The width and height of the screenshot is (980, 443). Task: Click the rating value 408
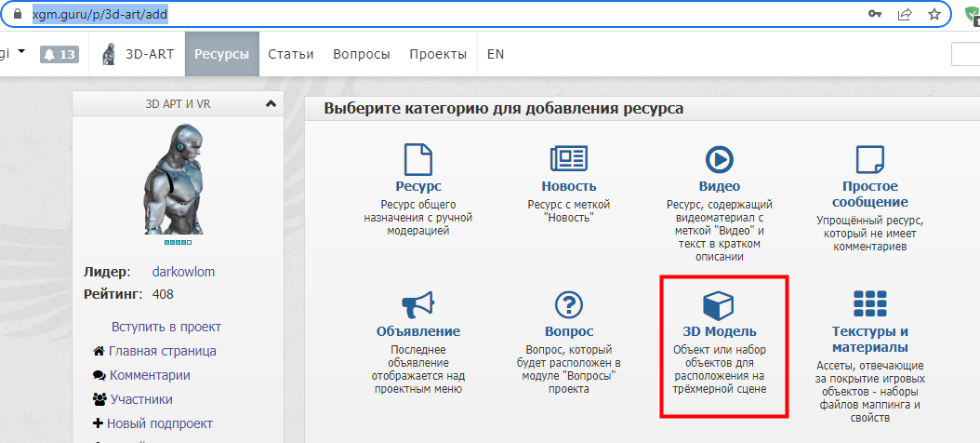[x=163, y=294]
